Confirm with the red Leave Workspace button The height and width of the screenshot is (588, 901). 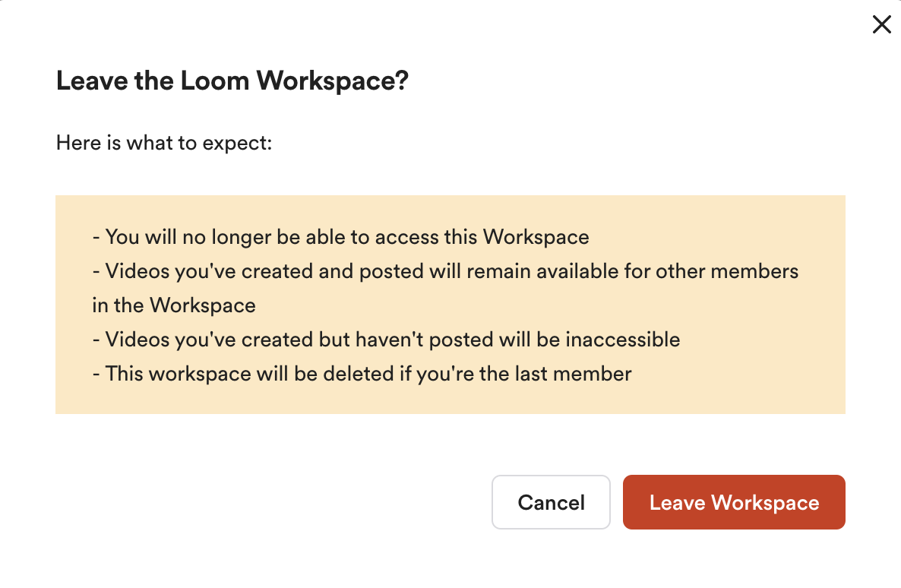click(734, 502)
